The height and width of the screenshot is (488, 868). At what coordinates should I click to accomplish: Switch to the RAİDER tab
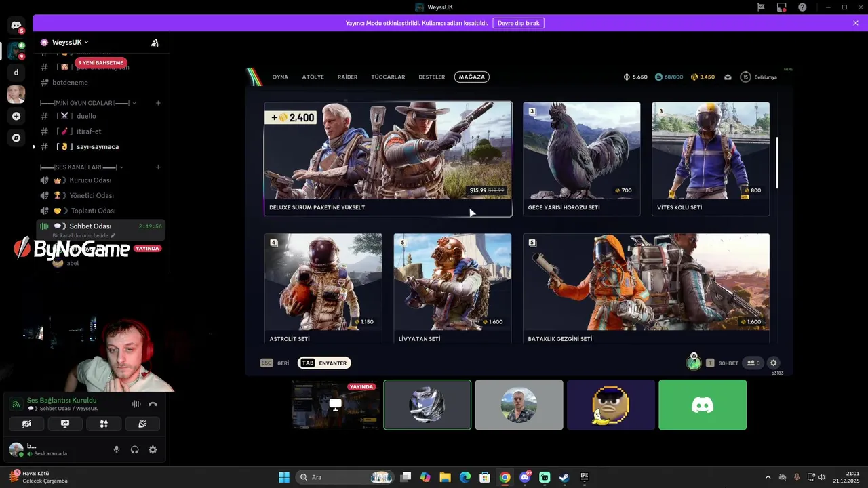(x=348, y=77)
